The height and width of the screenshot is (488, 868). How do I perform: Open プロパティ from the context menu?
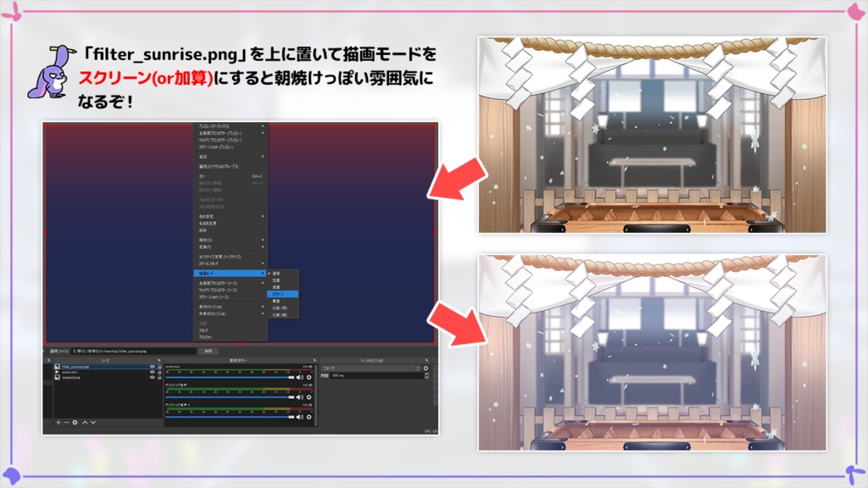231,336
